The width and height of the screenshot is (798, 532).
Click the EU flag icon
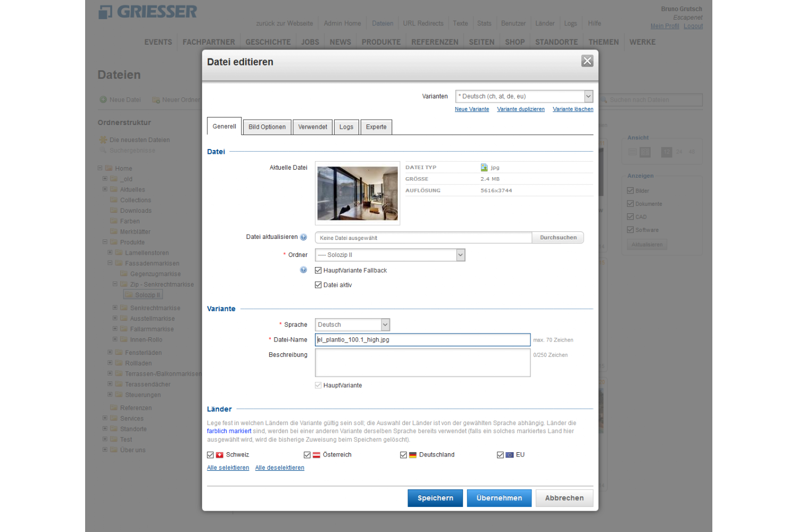pyautogui.click(x=509, y=455)
